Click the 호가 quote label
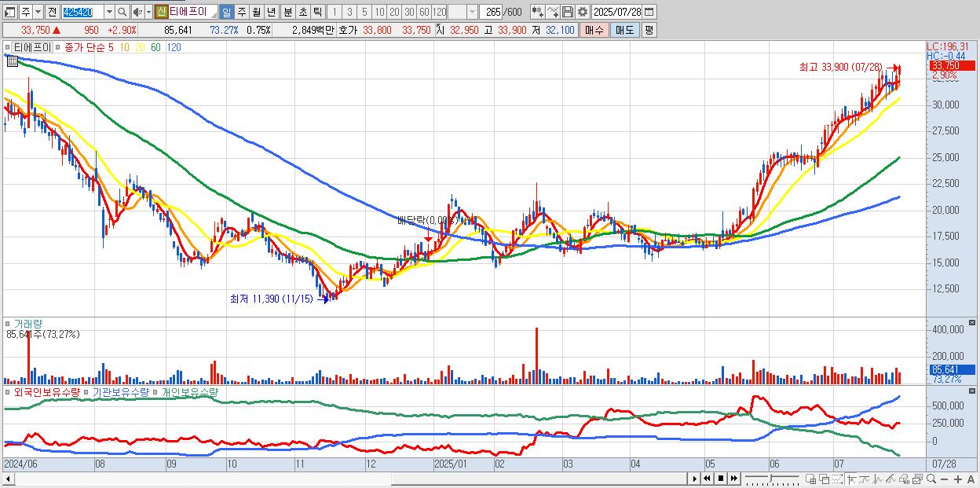This screenshot has width=980, height=488. pos(347,30)
